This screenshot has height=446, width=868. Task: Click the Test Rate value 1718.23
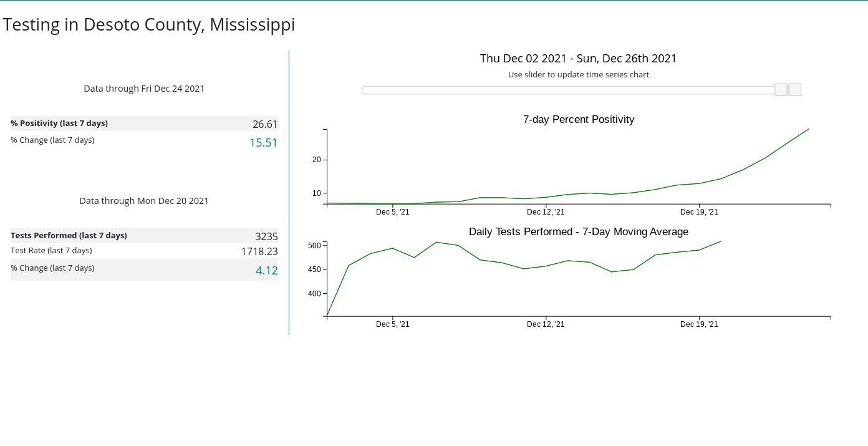click(x=259, y=252)
